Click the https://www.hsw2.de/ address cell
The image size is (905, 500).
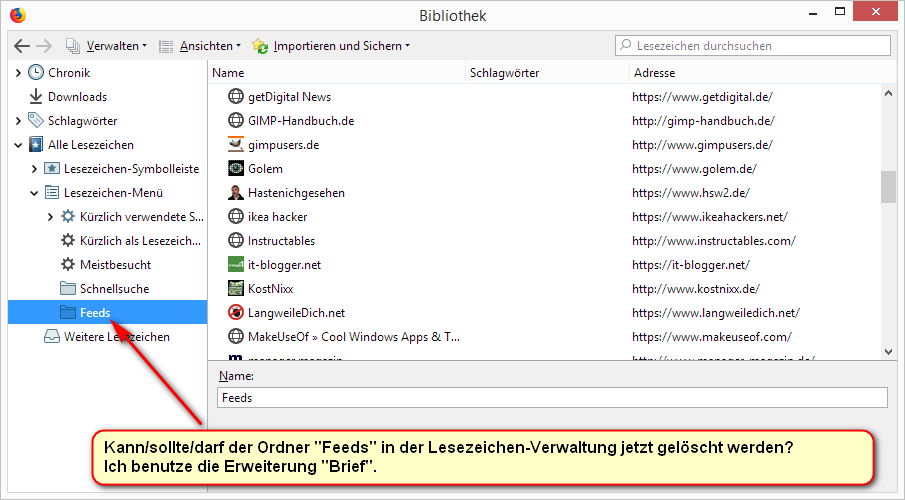pos(690,193)
